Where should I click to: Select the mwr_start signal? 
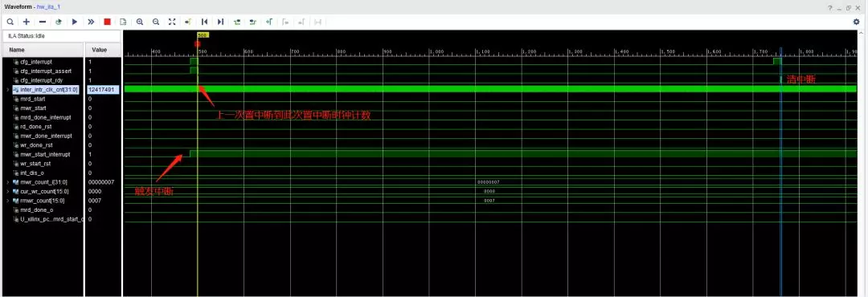tap(33, 108)
